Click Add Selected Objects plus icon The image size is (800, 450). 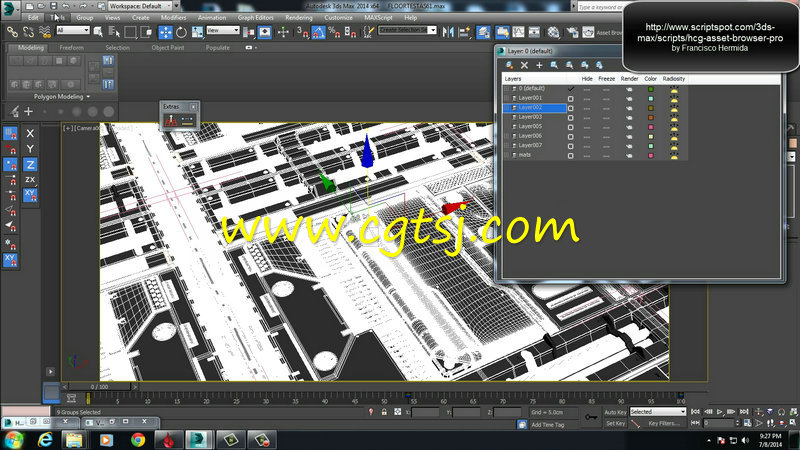539,65
